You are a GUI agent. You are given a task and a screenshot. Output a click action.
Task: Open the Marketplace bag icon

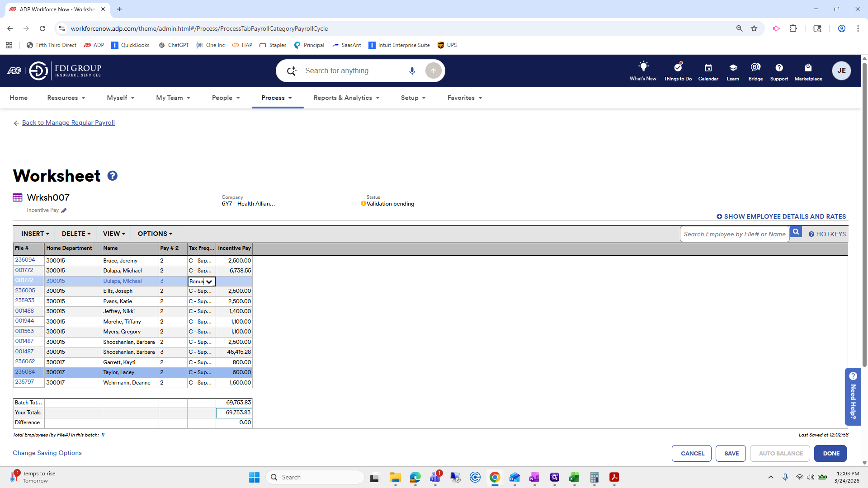pos(808,68)
